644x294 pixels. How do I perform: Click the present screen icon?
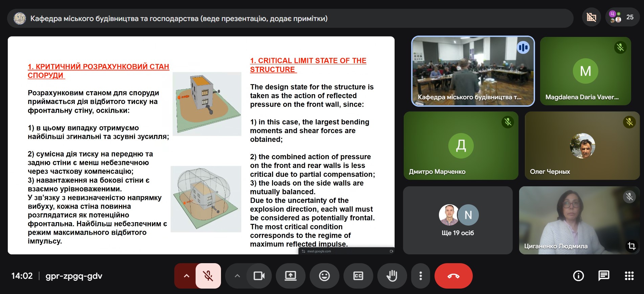[x=290, y=276]
